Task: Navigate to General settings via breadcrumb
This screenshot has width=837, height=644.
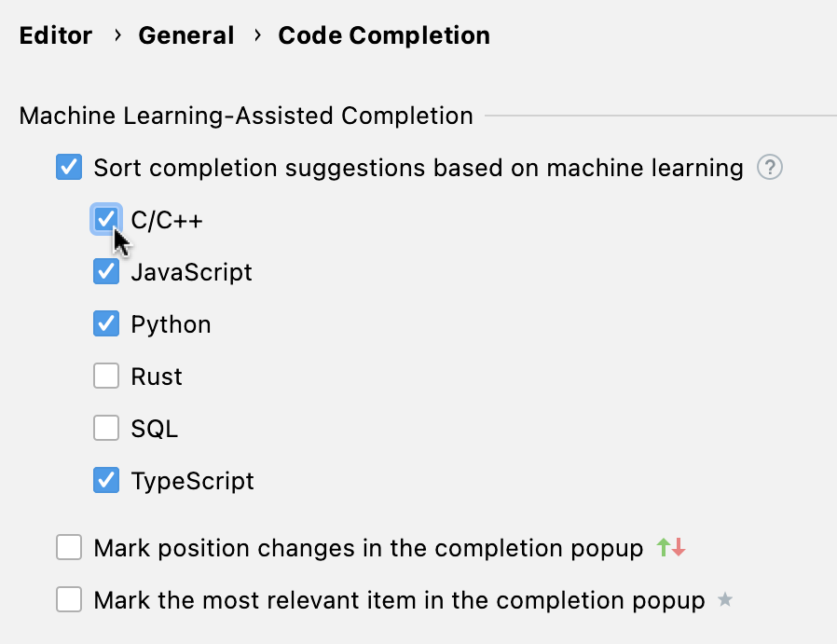Action: pyautogui.click(x=185, y=35)
